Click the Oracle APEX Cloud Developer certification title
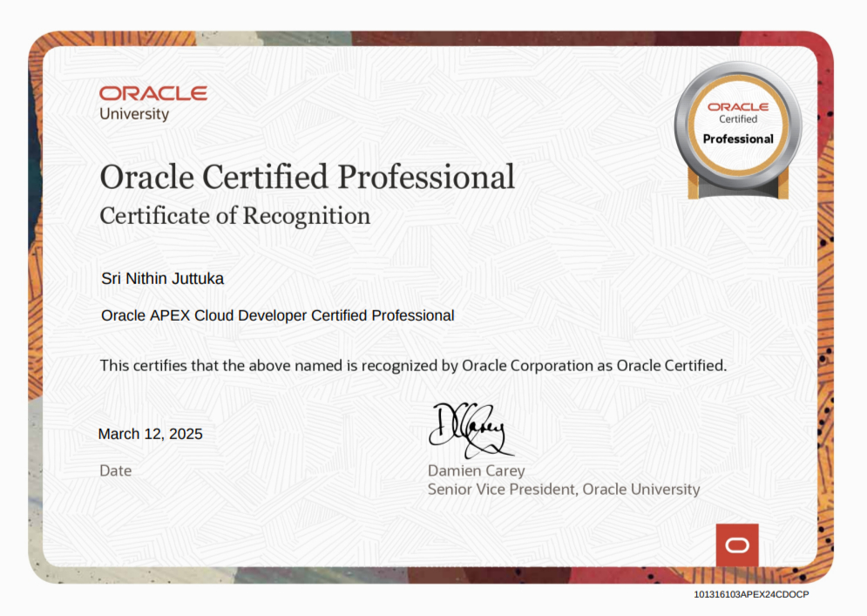Screen dimensions: 867x616 [277, 315]
